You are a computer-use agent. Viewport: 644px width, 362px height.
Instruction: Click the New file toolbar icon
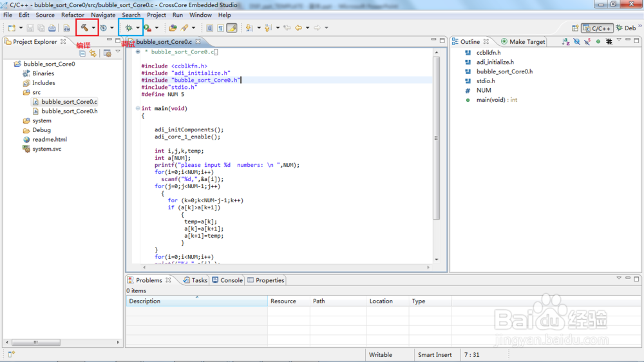point(12,28)
